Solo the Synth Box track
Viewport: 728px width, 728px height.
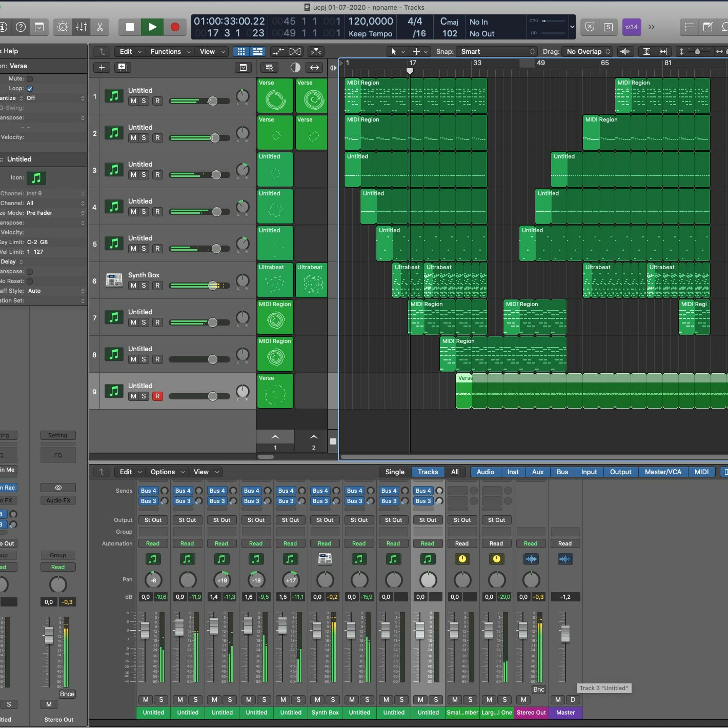tap(144, 286)
